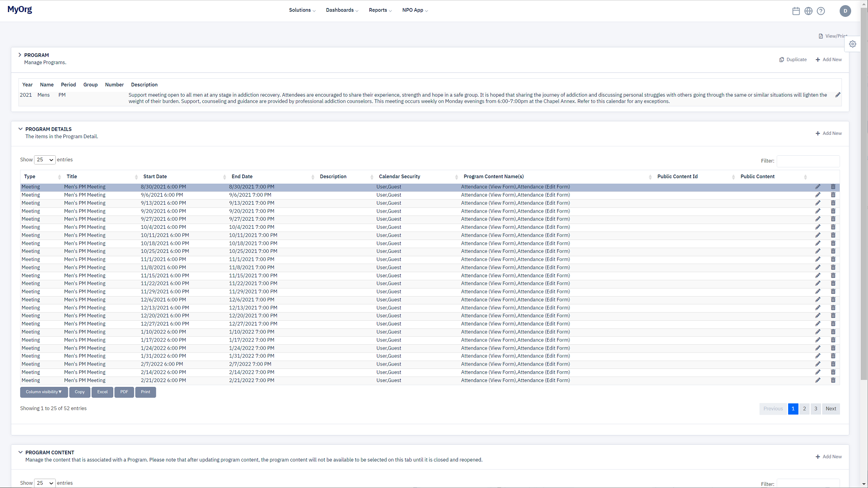Edit the 1/10/2022 meeting row

click(817, 332)
